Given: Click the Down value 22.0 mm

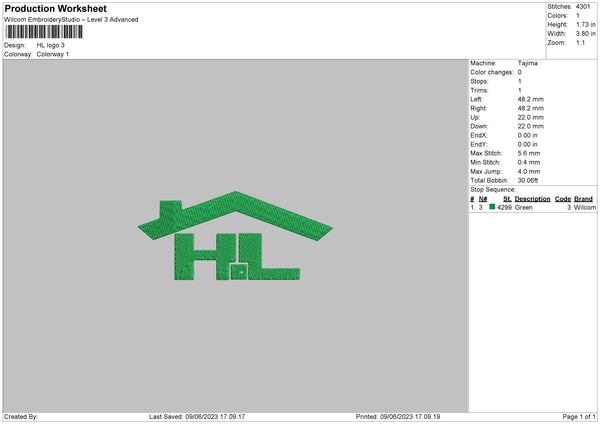Looking at the screenshot, I should (x=531, y=126).
